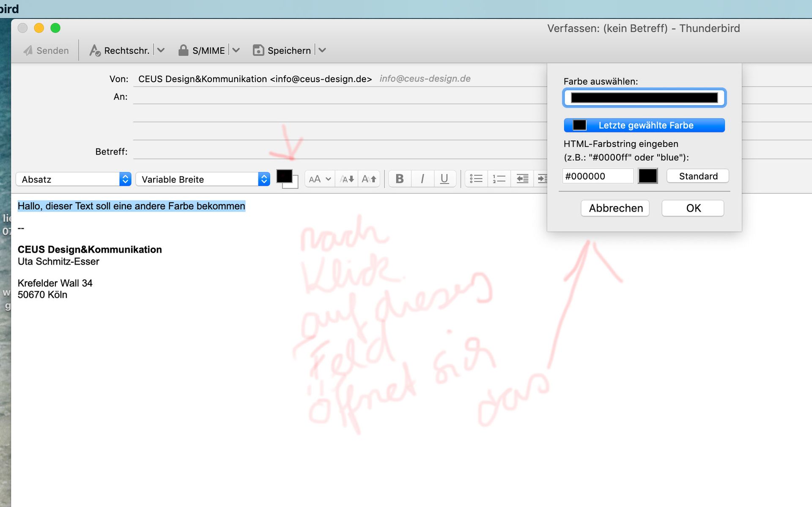The height and width of the screenshot is (507, 812).
Task: Outdent text with decrease indent icon
Action: [x=522, y=179]
